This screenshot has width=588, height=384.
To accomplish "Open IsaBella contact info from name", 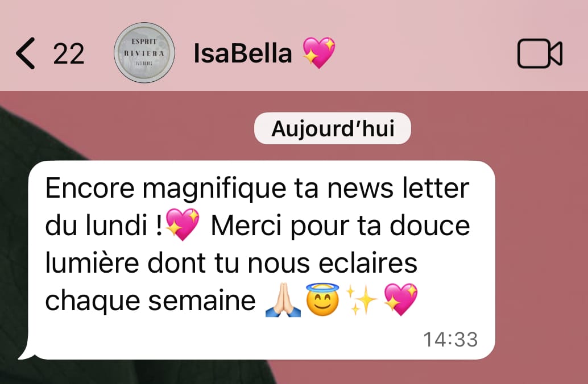I will (x=243, y=53).
